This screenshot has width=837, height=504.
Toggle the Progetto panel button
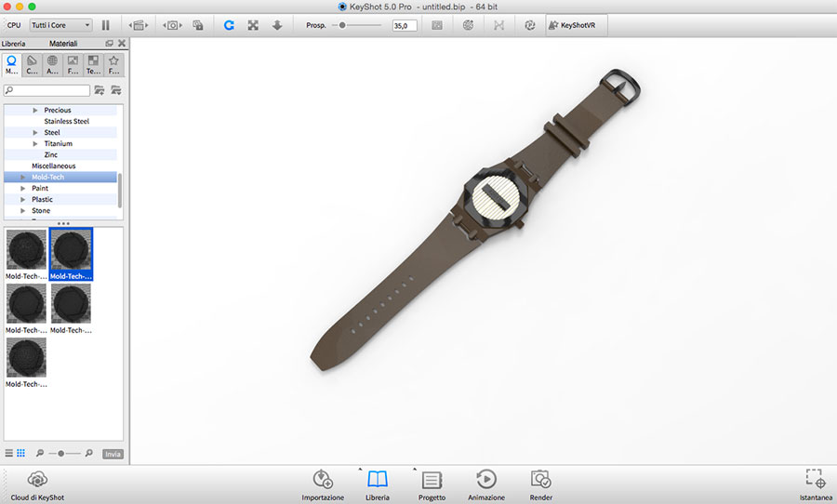point(432,485)
